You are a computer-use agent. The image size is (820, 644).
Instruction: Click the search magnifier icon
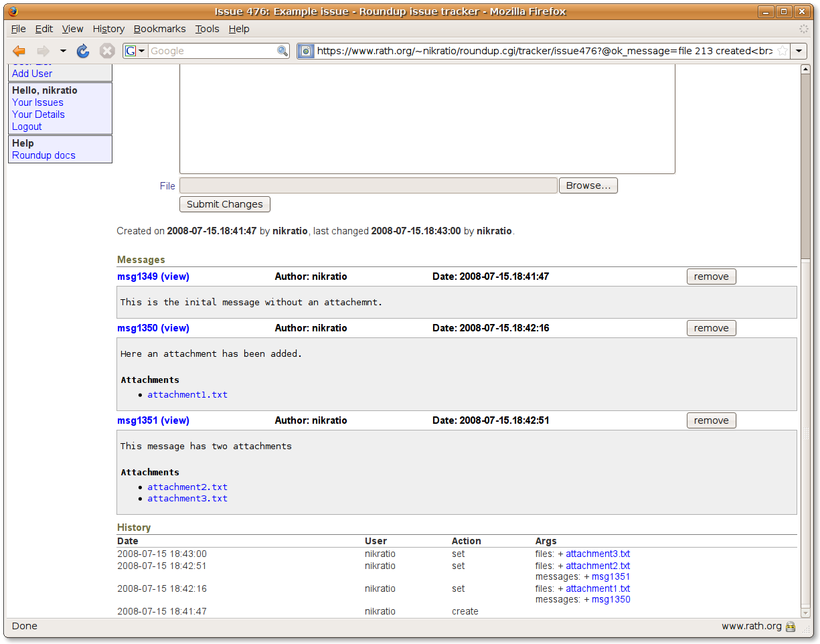tap(282, 51)
